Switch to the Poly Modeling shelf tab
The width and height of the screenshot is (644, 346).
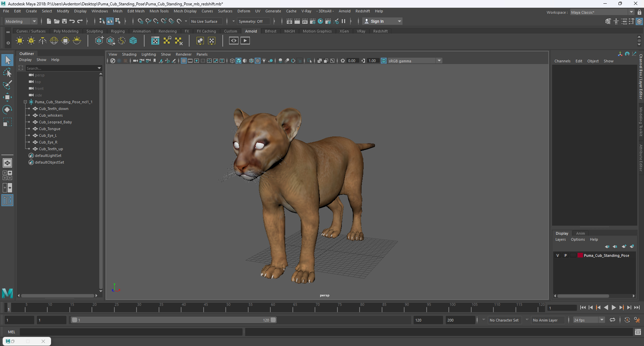(x=66, y=31)
